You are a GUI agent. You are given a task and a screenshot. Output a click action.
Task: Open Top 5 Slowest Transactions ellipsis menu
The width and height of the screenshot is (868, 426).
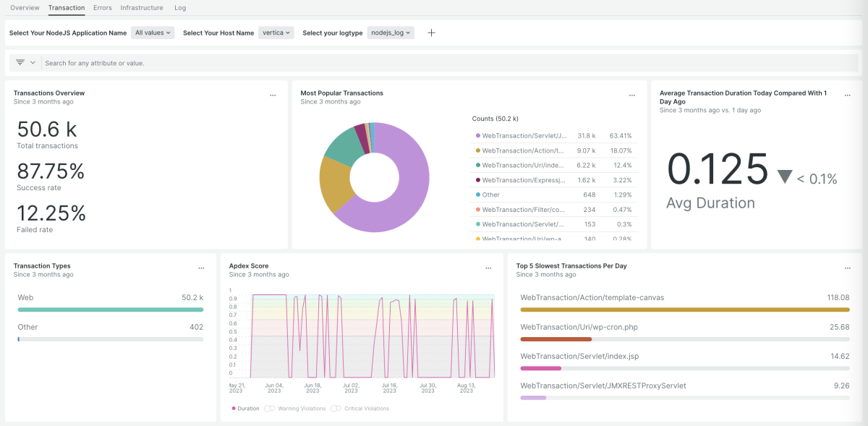(x=847, y=268)
